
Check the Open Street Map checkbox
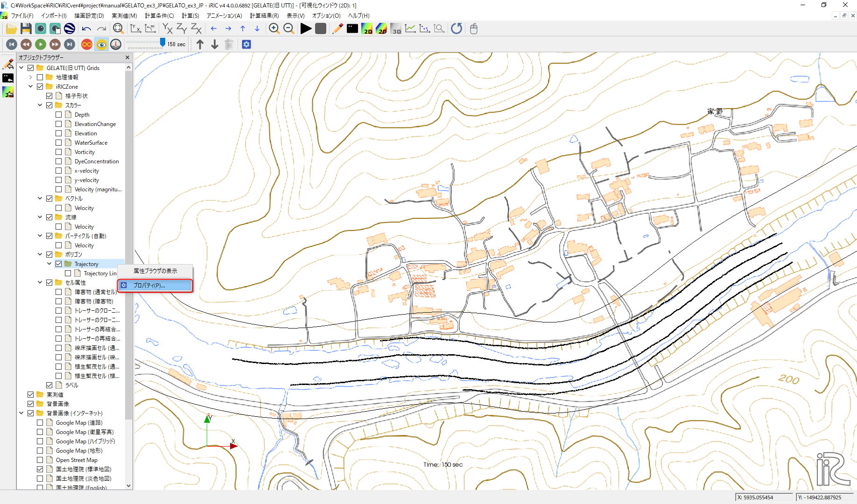click(40, 460)
